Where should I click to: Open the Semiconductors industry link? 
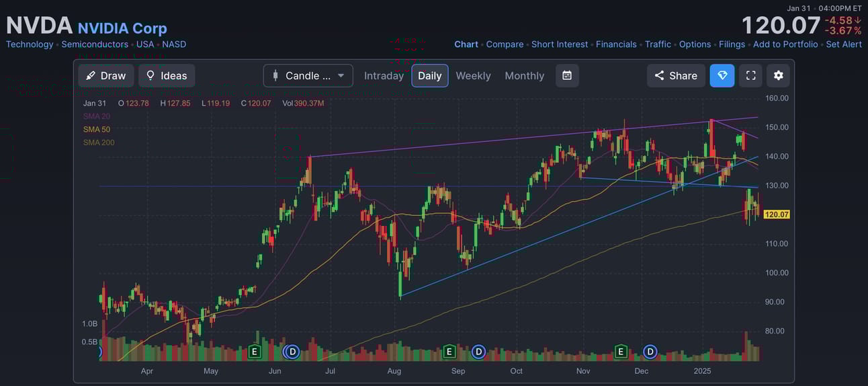(95, 44)
